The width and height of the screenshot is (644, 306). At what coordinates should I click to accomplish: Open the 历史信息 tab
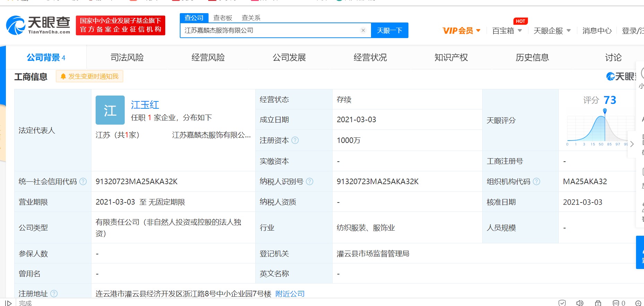click(x=532, y=57)
